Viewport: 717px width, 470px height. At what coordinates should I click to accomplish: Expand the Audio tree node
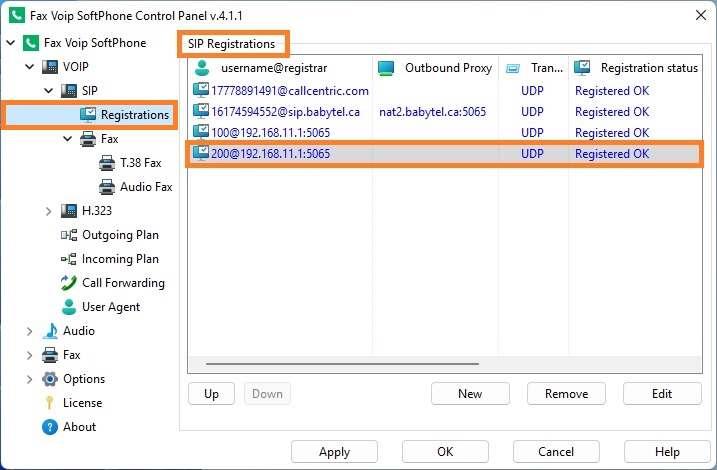[x=30, y=331]
